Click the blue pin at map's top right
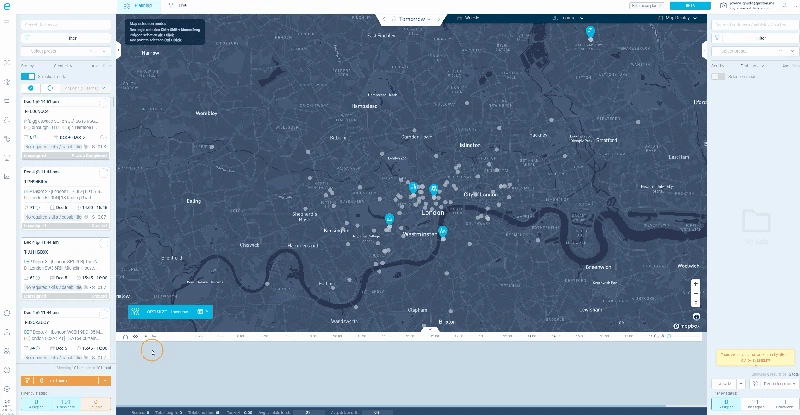This screenshot has height=415, width=800. coord(590,32)
